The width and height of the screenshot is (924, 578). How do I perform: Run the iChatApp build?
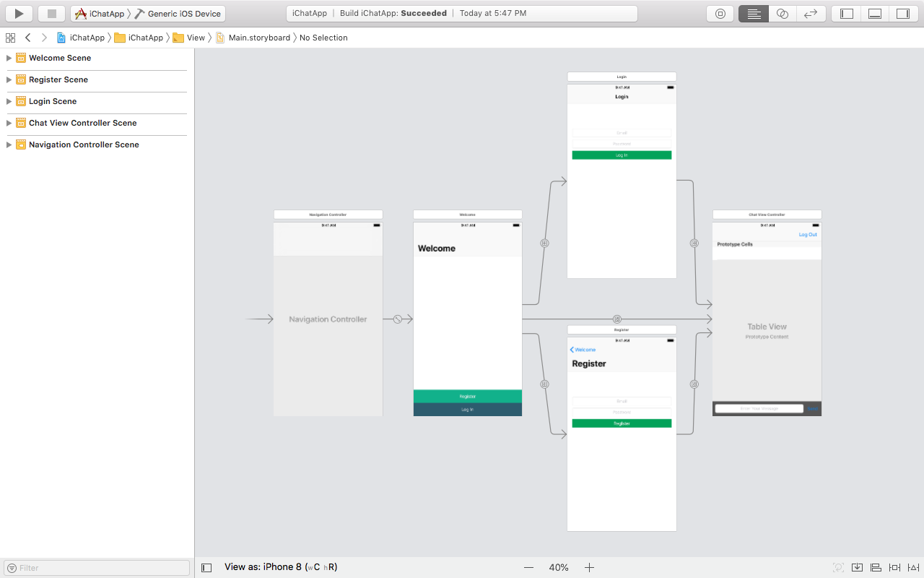(x=18, y=13)
